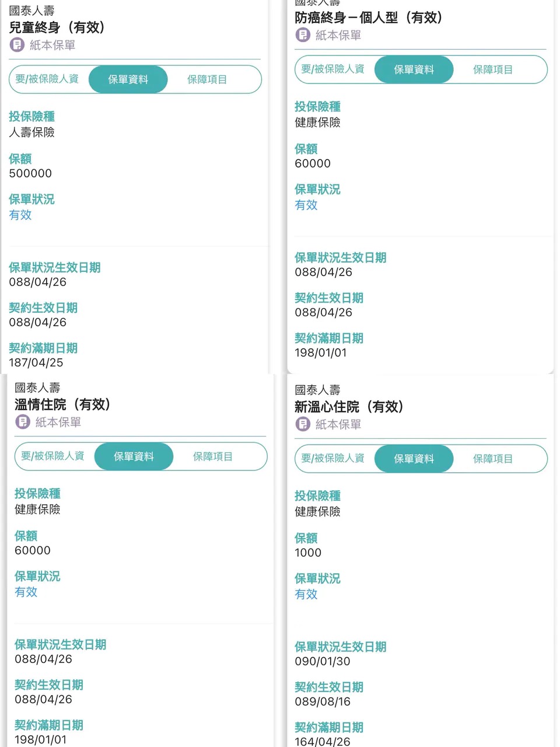Click the 新溫心住院（有效） policy title
Viewport: 560px width, 747px height.
coord(349,407)
